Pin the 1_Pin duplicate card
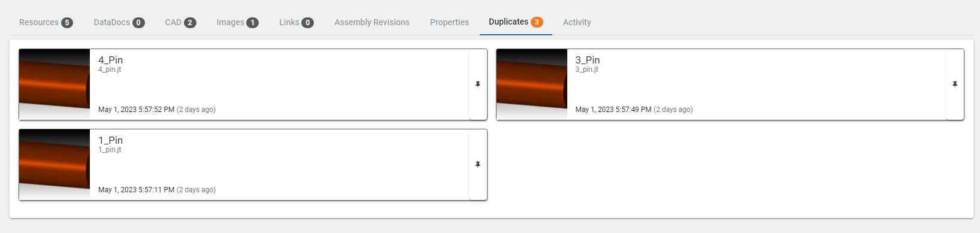Screen dimensions: 980x233 tap(478, 165)
